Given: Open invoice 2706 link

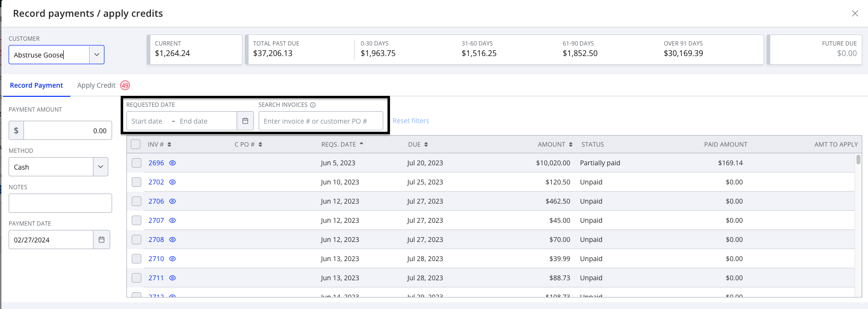Looking at the screenshot, I should click(x=156, y=201).
